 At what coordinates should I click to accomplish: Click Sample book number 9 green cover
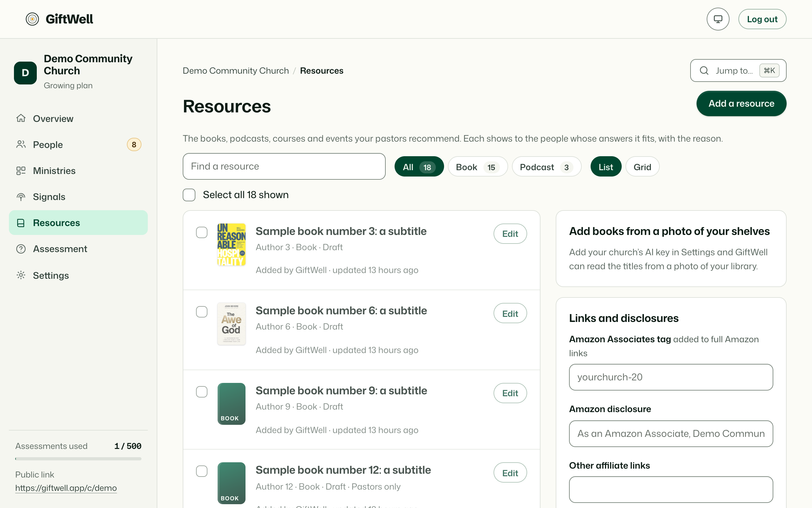(232, 404)
